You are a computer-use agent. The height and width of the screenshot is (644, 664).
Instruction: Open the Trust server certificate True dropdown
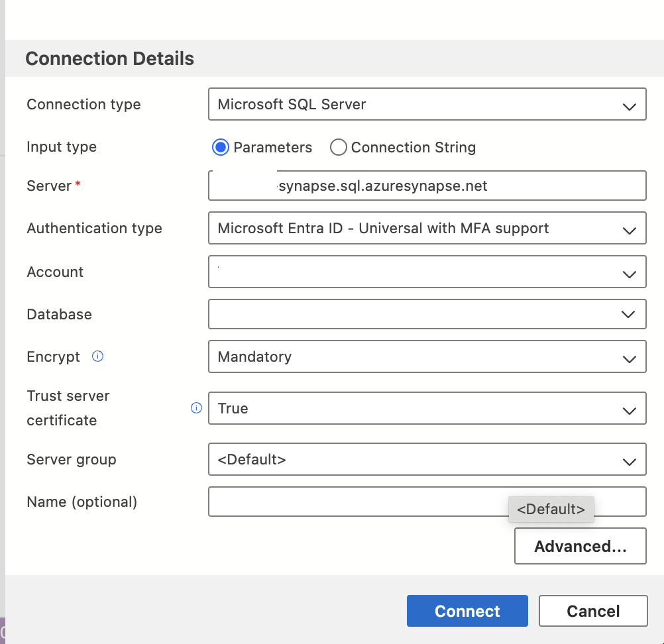427,408
